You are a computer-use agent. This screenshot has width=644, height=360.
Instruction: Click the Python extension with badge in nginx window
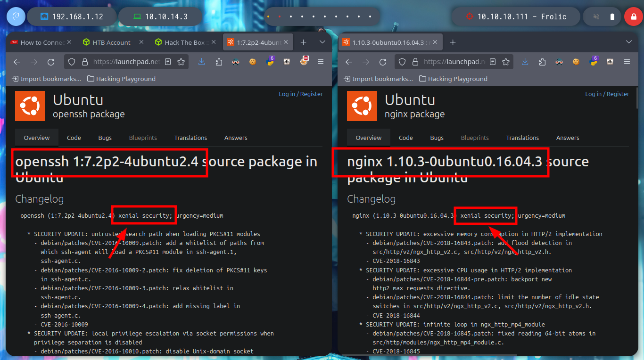594,61
